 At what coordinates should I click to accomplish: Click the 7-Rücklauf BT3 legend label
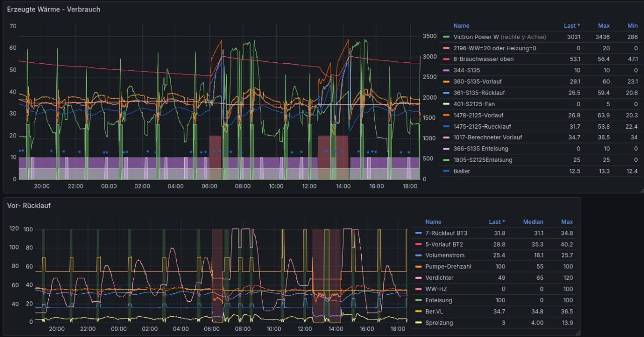[446, 233]
